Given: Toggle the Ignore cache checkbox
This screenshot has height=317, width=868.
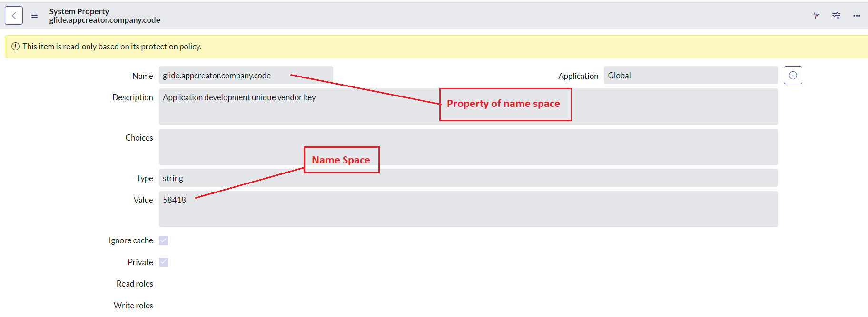Looking at the screenshot, I should [x=164, y=240].
